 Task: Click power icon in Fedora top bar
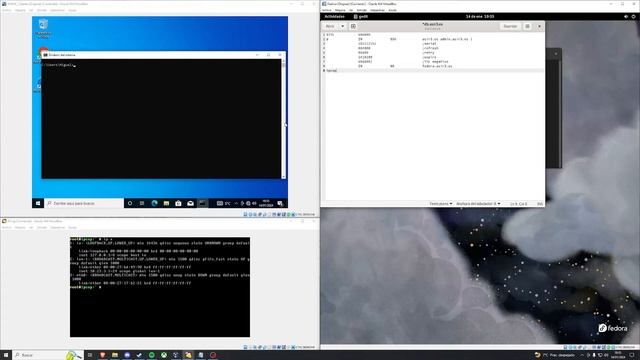[633, 17]
